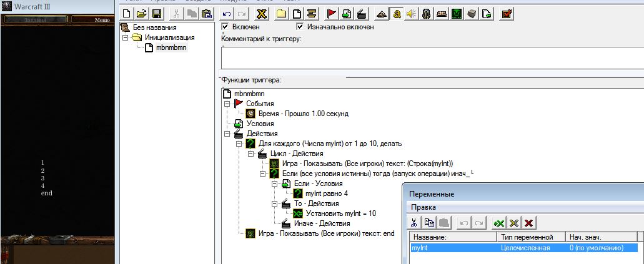Screen dimensions: 644x264
Task: Select Показывать текст: end action
Action: (327, 233)
